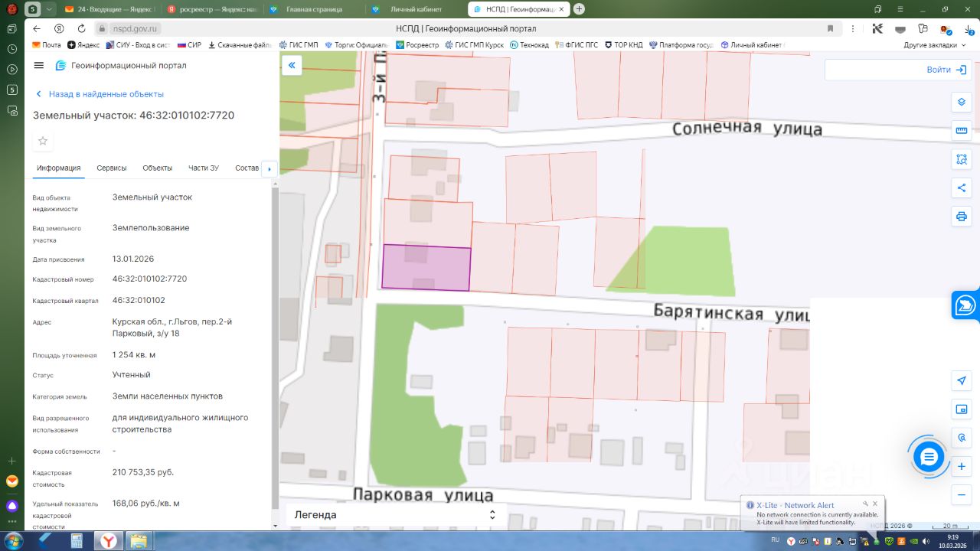Zoom out on the map
Screen dimensions: 980x551
click(962, 495)
